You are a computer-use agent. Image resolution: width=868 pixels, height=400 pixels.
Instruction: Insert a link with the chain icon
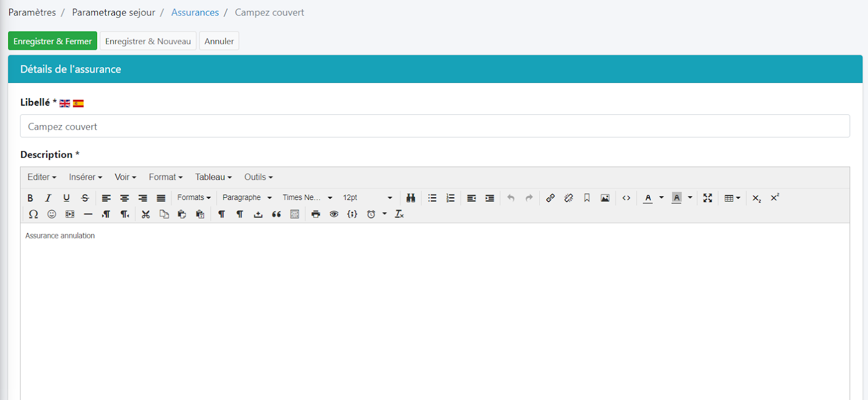tap(550, 198)
